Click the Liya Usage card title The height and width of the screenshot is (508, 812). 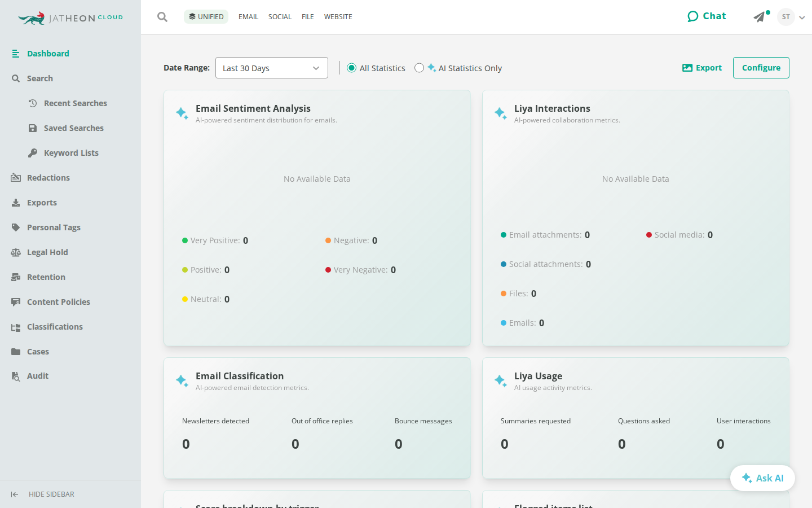click(x=538, y=376)
